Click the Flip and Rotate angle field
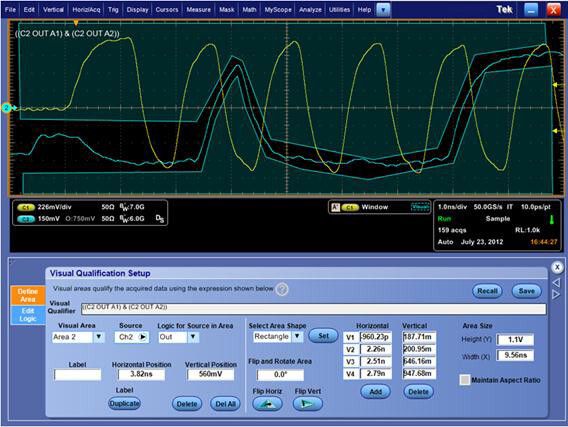Screen dimensions: 568x427 [280, 375]
